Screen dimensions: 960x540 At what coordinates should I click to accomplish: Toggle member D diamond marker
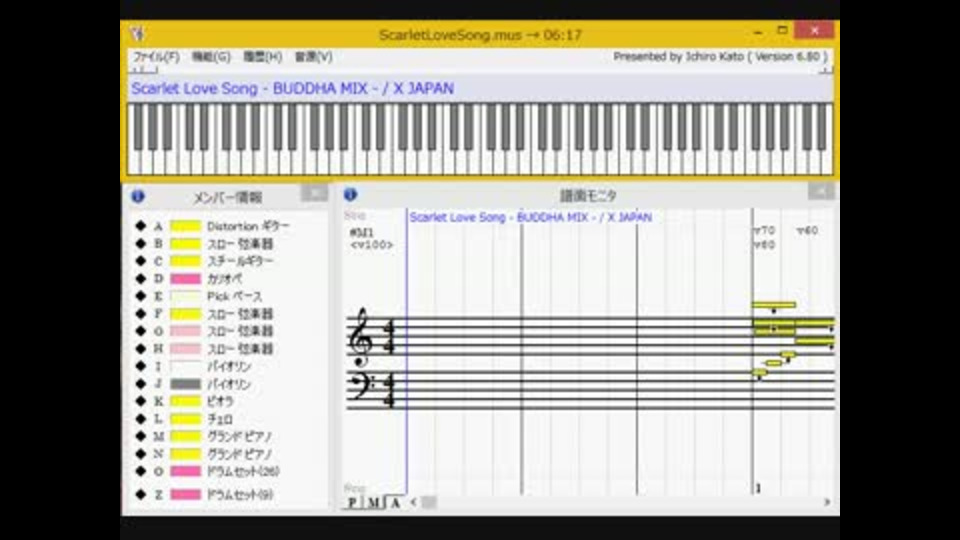tap(141, 279)
